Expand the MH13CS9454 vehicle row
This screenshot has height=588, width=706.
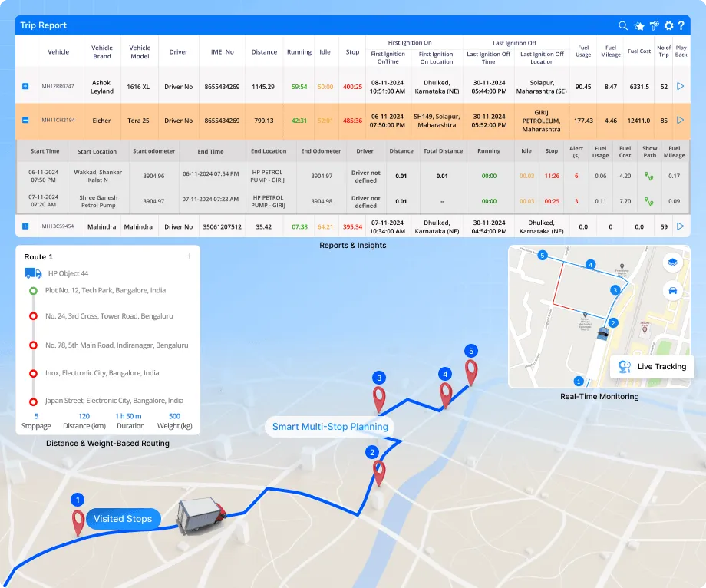[25, 226]
